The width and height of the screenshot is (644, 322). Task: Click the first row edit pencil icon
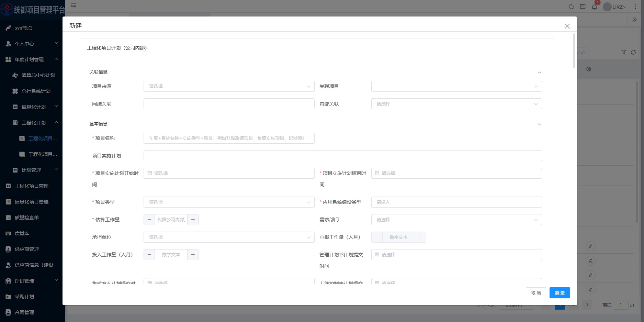tap(591, 246)
